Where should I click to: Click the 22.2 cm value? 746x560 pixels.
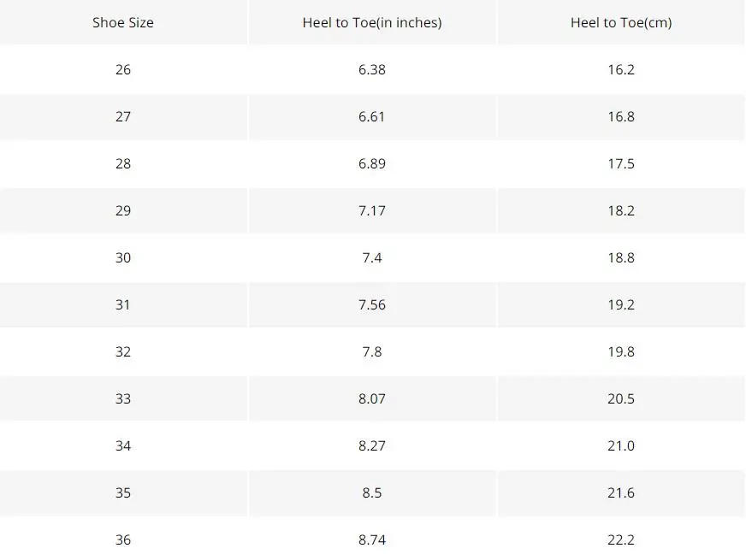(x=621, y=540)
